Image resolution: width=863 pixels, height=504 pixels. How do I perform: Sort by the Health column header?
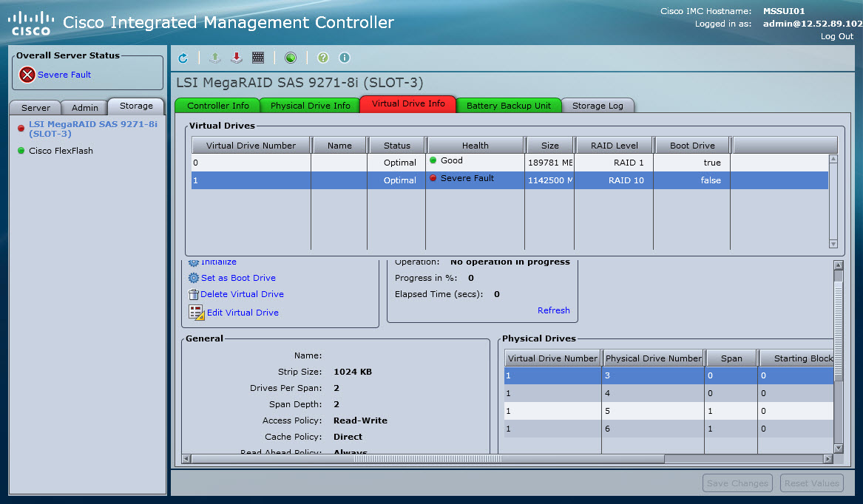point(475,146)
